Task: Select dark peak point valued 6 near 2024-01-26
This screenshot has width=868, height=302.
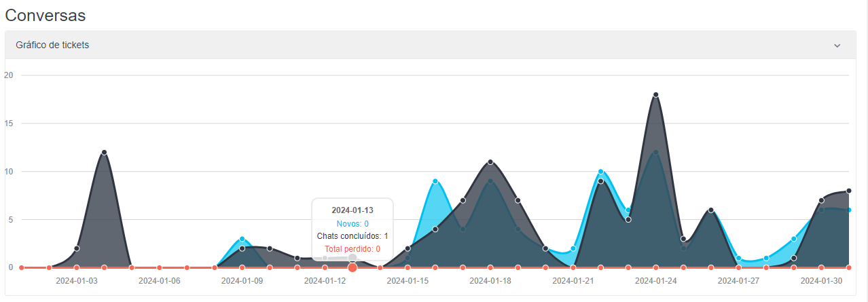Action: [711, 210]
